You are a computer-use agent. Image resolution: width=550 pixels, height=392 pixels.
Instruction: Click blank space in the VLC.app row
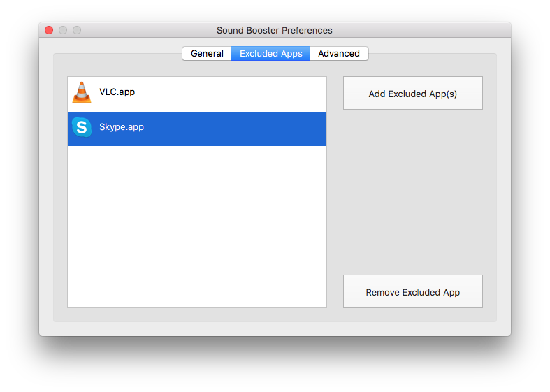pos(231,94)
